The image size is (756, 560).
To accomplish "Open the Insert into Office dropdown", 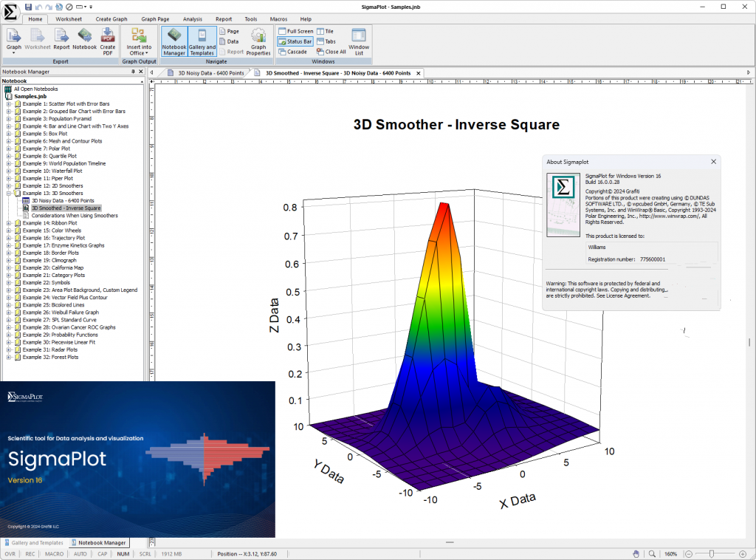I will click(x=139, y=41).
